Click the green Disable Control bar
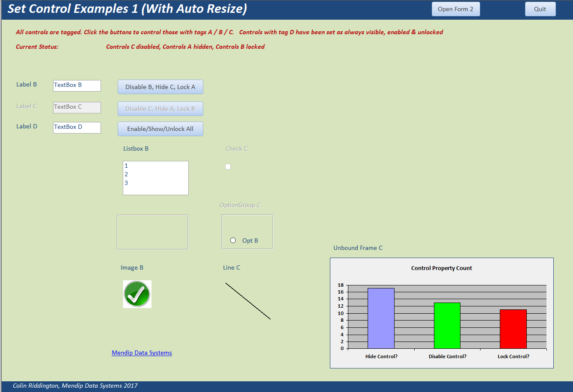573x392 pixels. [x=447, y=326]
